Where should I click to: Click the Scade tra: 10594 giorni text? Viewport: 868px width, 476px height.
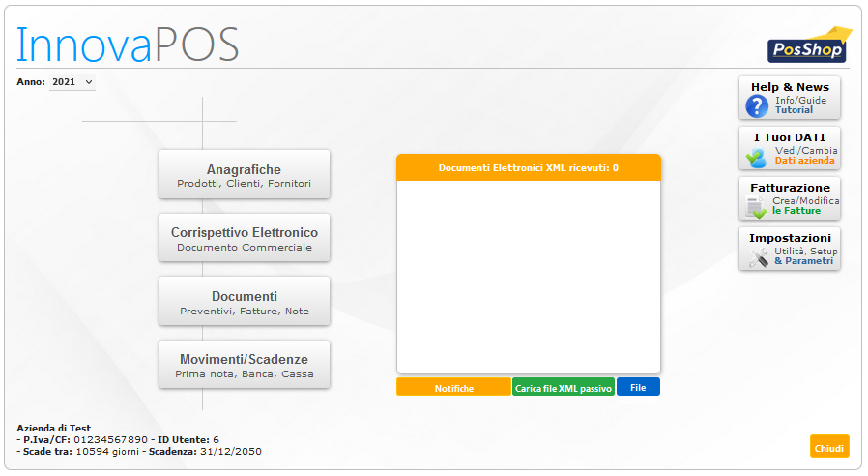point(81,451)
